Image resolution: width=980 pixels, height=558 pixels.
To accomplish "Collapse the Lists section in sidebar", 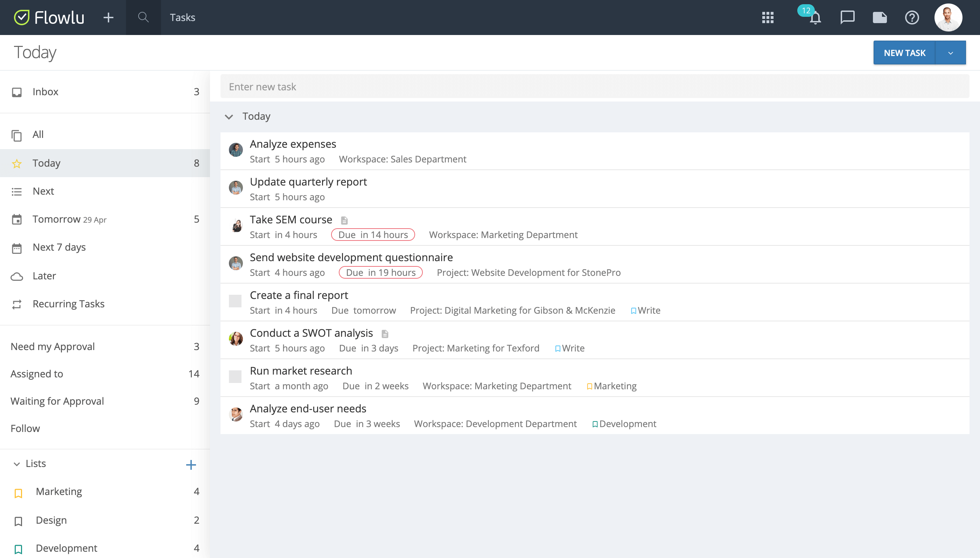I will (x=16, y=464).
